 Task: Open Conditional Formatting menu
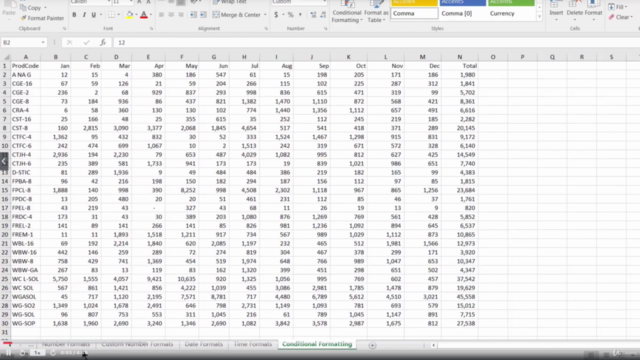347,12
